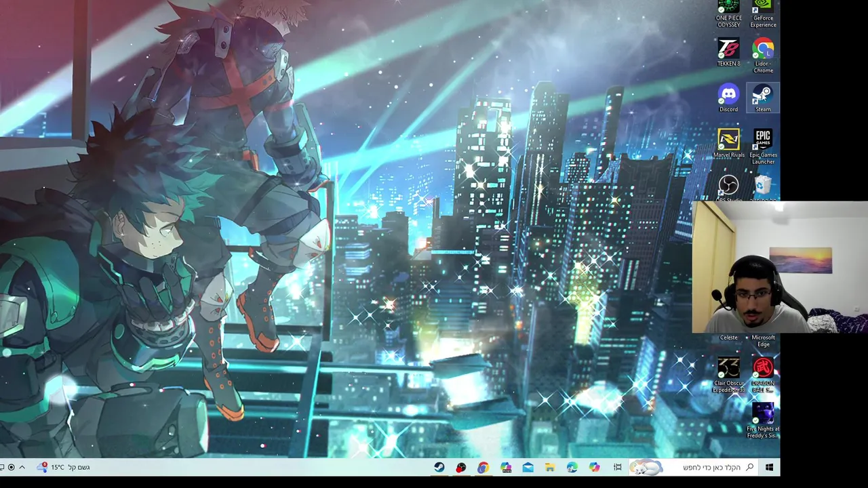Open the red and black taskbar app

point(461,467)
